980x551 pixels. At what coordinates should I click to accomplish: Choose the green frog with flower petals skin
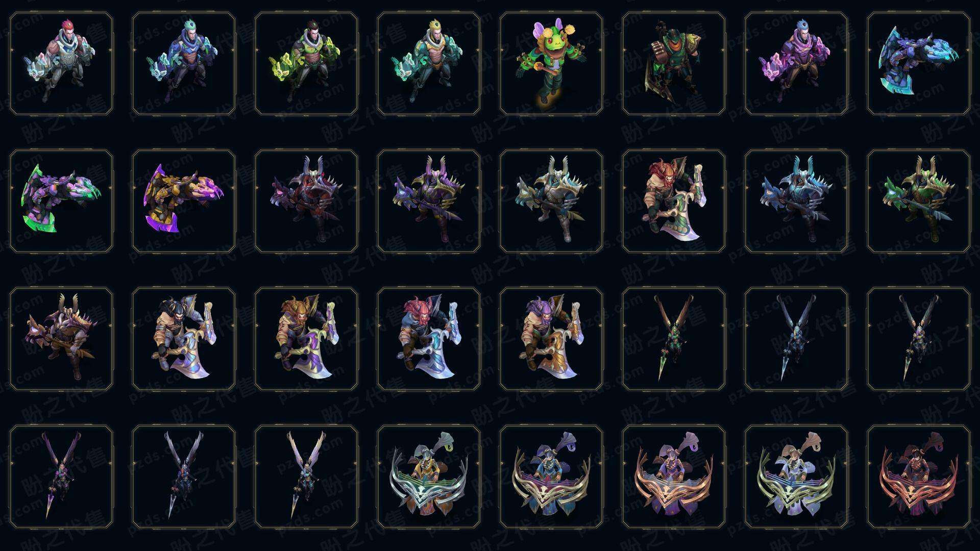[x=551, y=63]
